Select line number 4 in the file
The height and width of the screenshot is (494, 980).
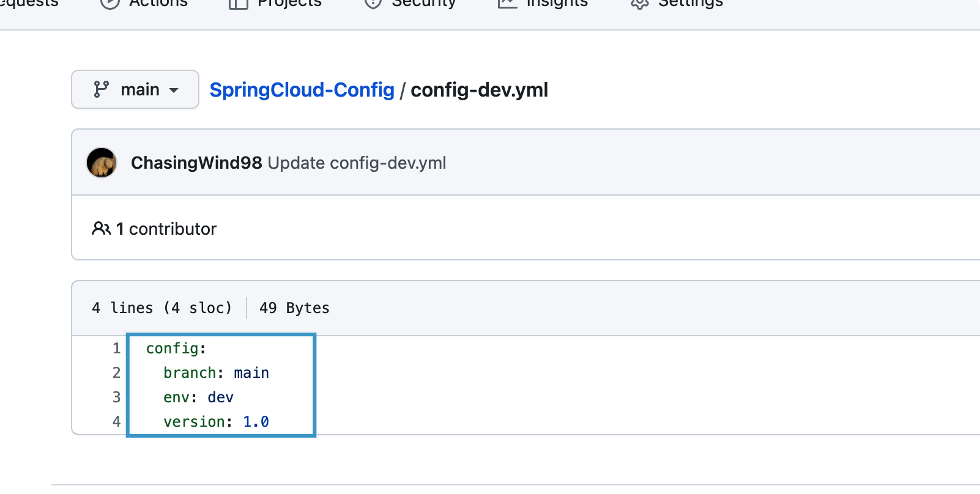(x=116, y=422)
